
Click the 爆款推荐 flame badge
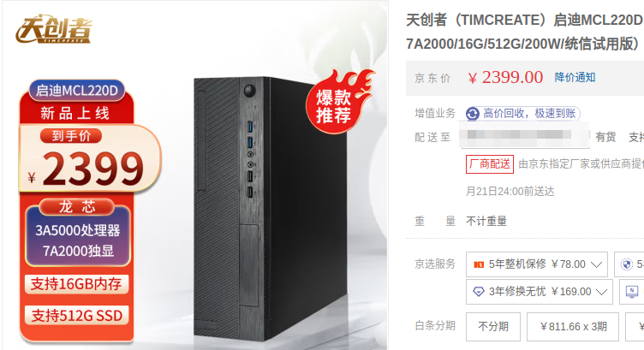pos(339,102)
